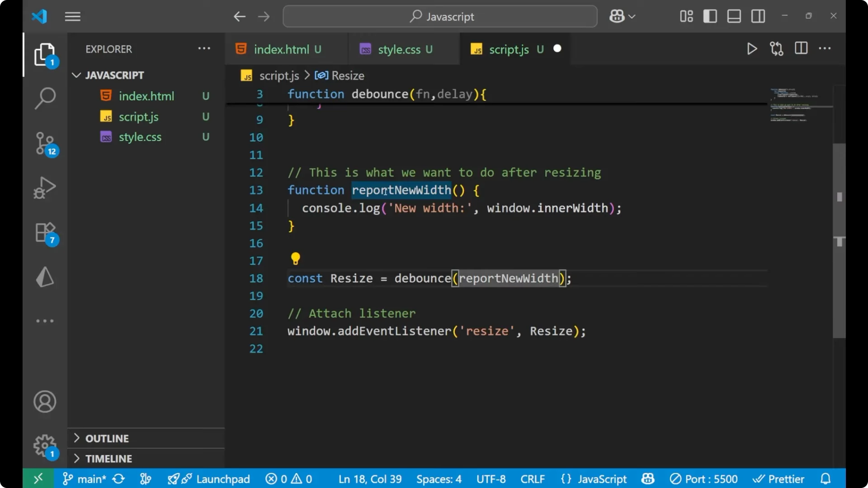
Task: Open the Prettier formatter status item
Action: pos(778,479)
